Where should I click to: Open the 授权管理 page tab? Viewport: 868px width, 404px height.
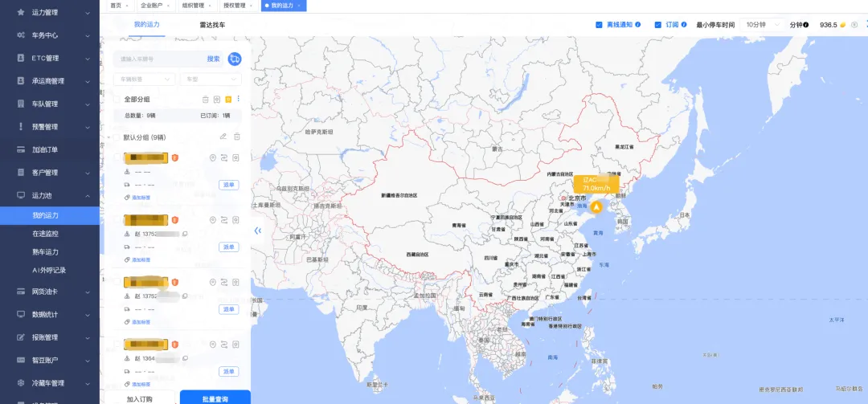238,6
